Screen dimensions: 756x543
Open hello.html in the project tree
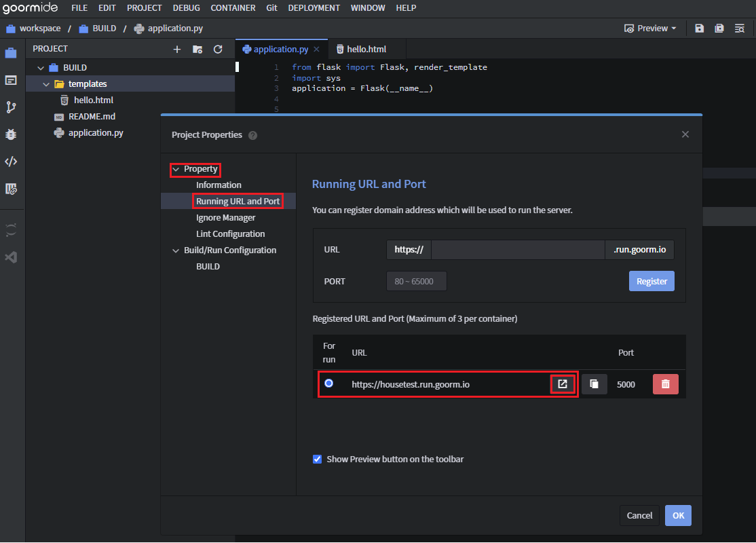coord(94,100)
